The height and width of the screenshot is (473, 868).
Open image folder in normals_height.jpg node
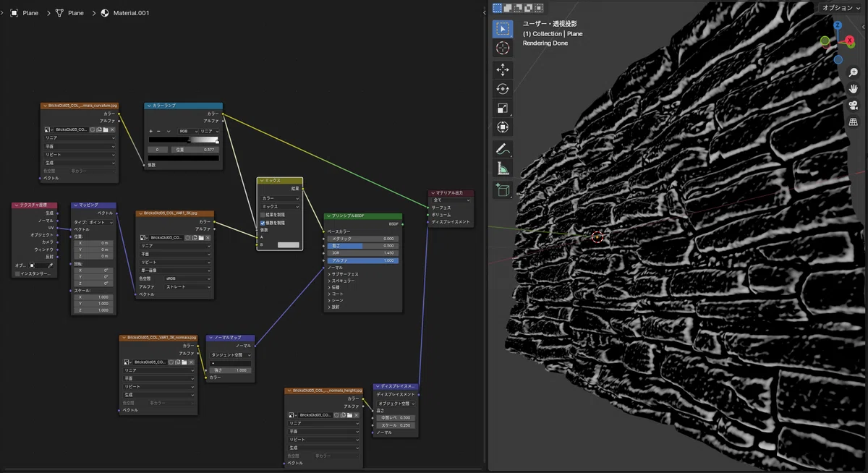tap(349, 415)
